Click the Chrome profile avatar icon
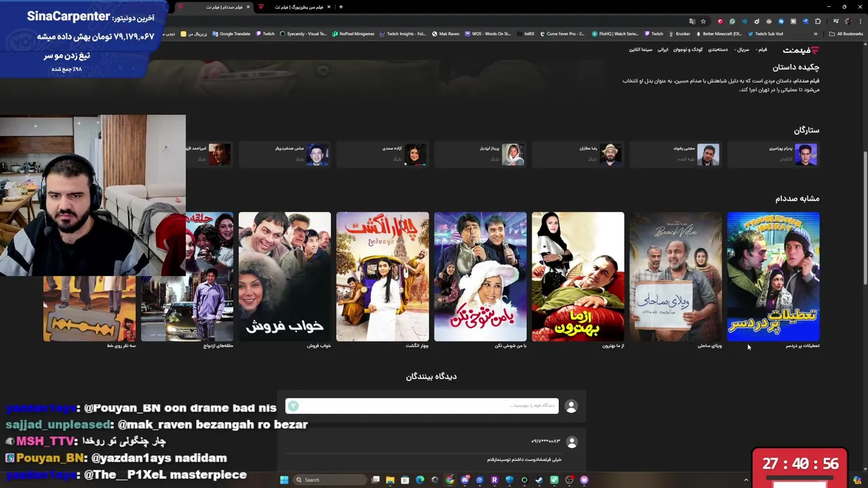This screenshot has height=488, width=868. [848, 22]
